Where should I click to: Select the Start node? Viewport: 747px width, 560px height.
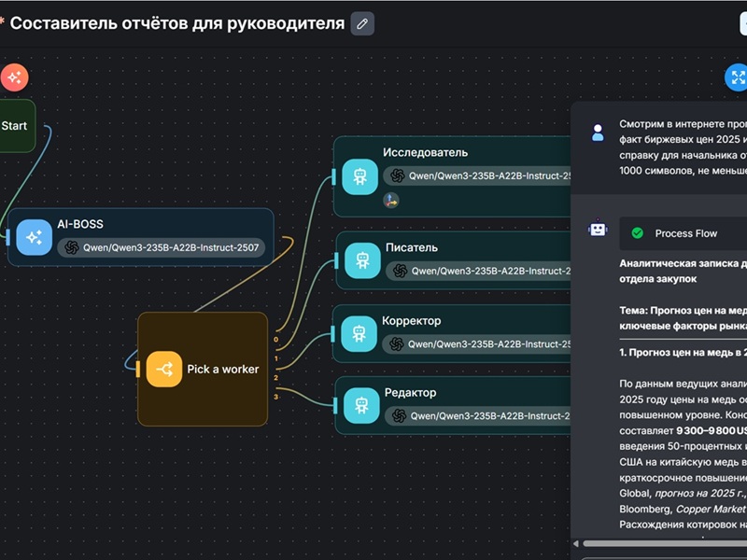tap(15, 126)
